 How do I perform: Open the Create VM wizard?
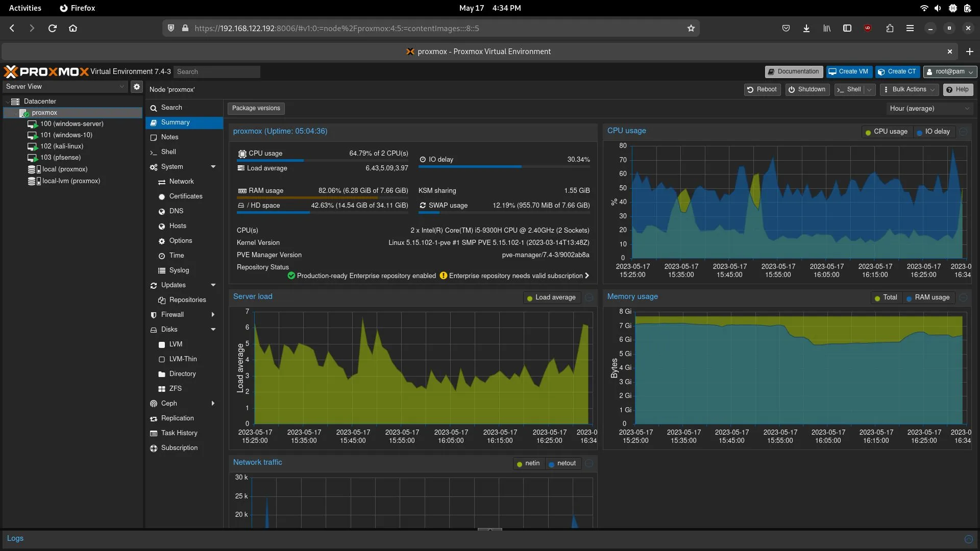point(848,71)
